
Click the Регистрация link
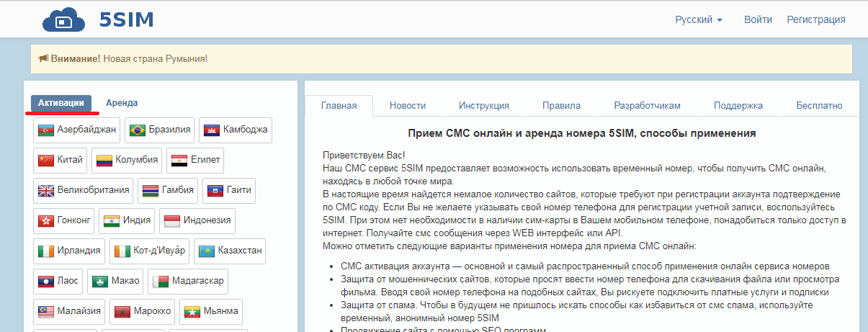pos(816,19)
